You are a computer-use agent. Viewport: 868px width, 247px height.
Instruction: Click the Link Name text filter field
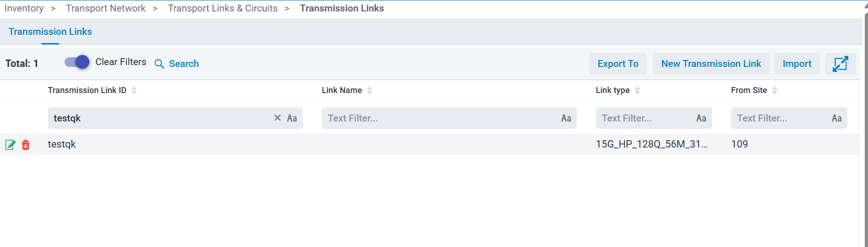click(439, 118)
